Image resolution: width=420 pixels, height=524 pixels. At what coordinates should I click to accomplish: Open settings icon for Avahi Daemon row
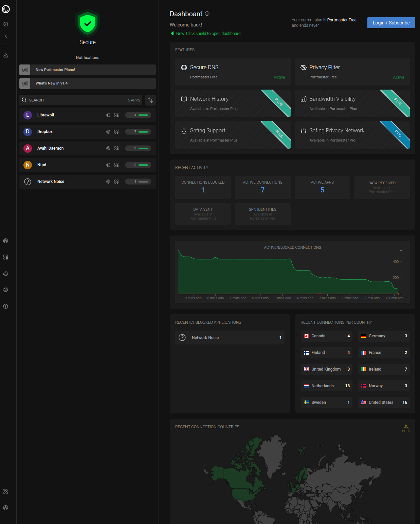[116, 148]
